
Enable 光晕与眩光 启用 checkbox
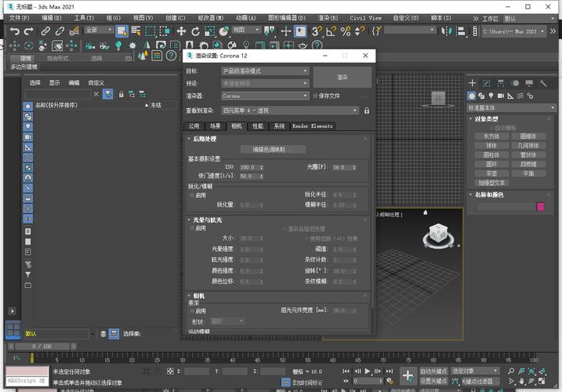[x=192, y=228]
